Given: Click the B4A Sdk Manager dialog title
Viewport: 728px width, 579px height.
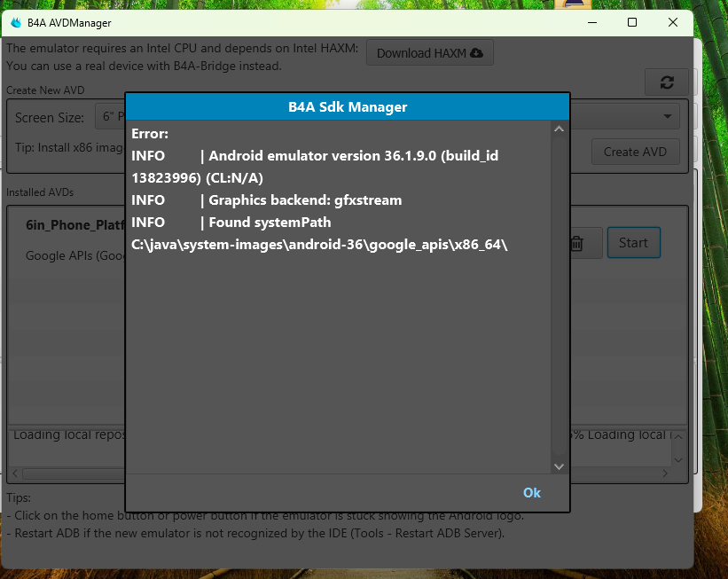Looking at the screenshot, I should pos(348,106).
